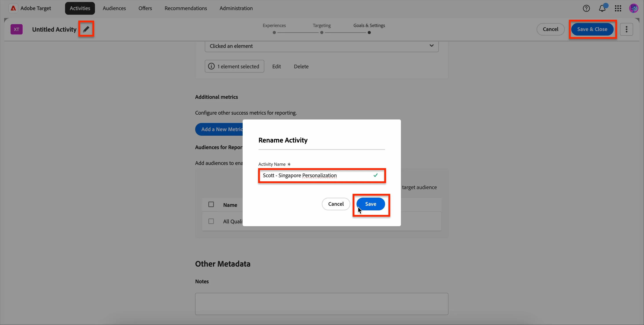Click the XT activity type badge

click(16, 29)
